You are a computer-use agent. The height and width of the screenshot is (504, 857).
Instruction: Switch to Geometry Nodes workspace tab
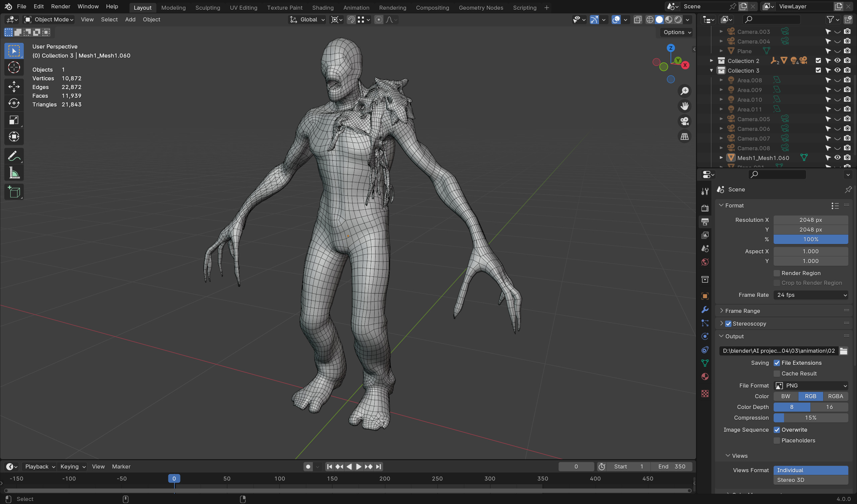481,7
